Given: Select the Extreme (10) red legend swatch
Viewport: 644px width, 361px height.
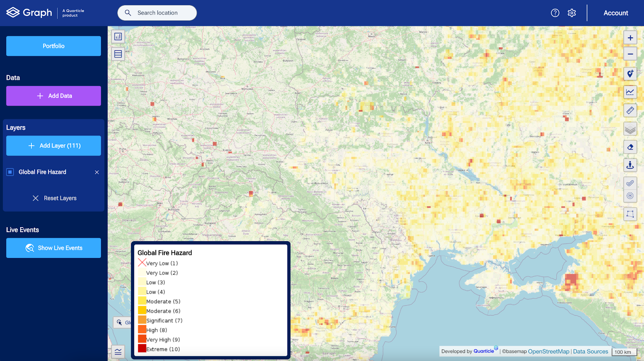Looking at the screenshot, I should 142,349.
